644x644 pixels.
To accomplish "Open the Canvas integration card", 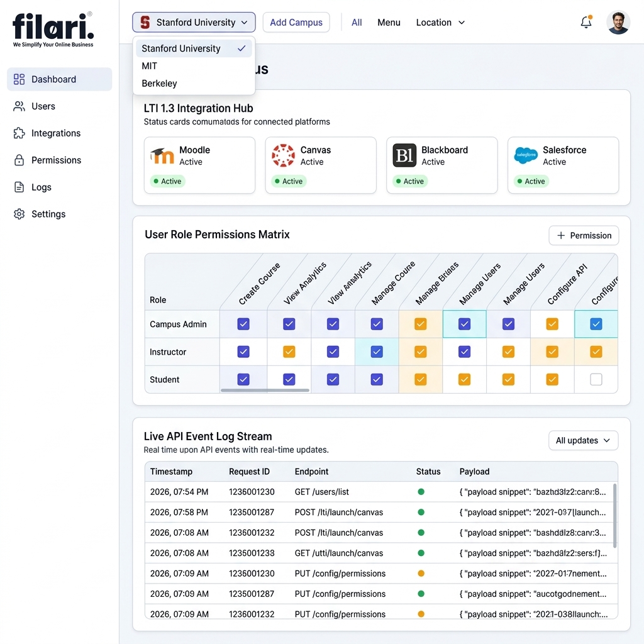I will 321,165.
